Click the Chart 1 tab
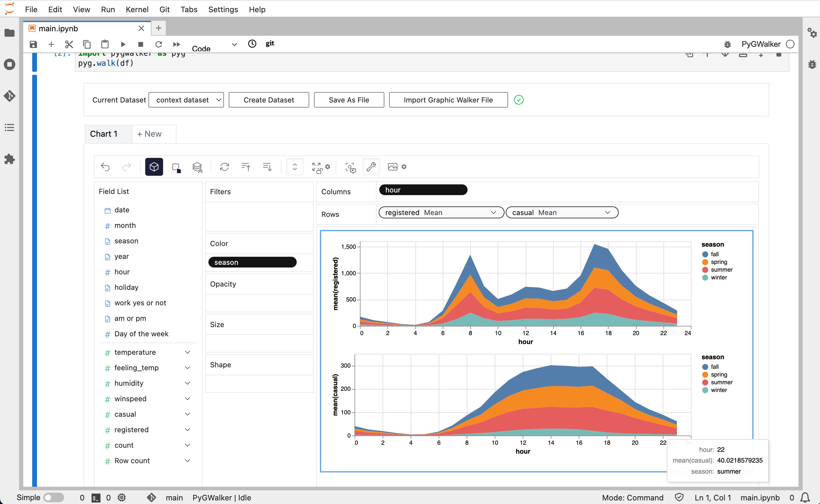 click(104, 134)
